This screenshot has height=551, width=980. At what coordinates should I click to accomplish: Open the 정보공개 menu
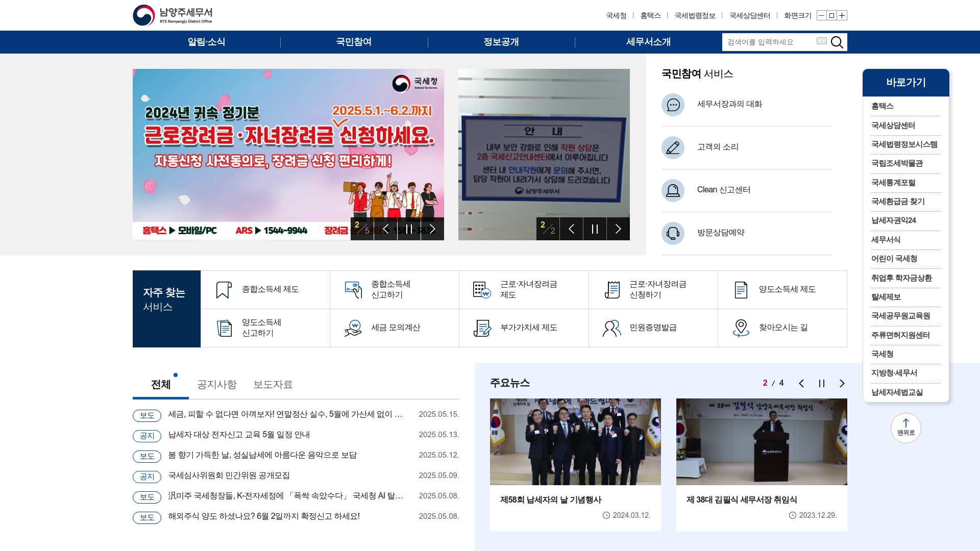coord(501,42)
